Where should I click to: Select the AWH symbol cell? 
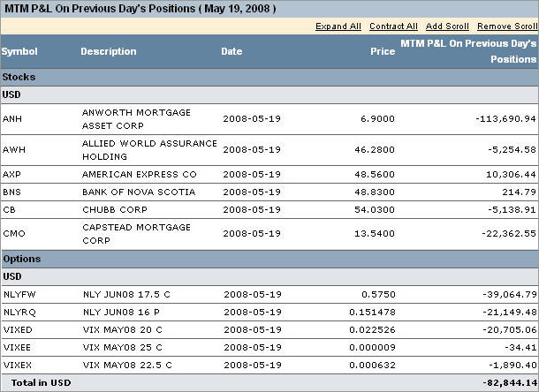[x=14, y=150]
